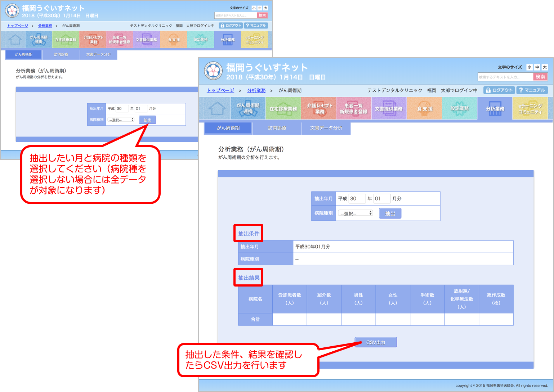Image resolution: width=554 pixels, height=392 pixels.
Task: Select 食支援 icon in front window
Action: point(424,108)
